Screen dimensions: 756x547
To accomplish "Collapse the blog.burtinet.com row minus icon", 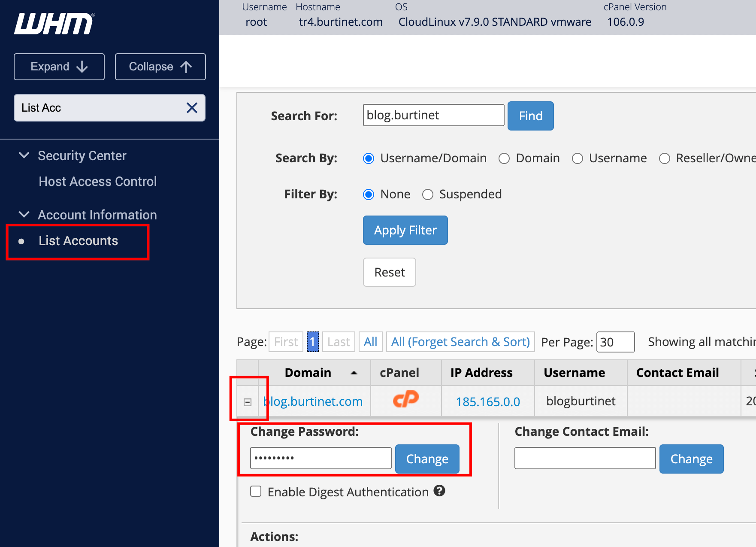I will click(248, 402).
